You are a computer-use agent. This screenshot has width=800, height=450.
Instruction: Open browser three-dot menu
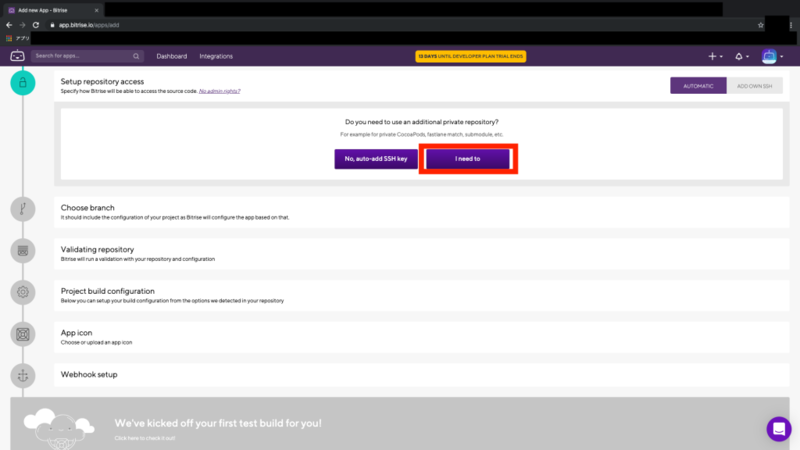[x=791, y=25]
